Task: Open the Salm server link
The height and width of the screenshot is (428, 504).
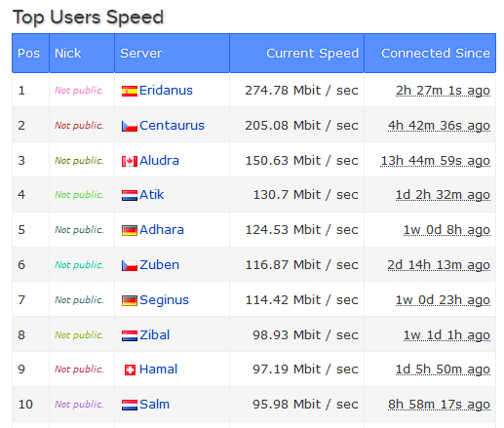Action: [155, 405]
